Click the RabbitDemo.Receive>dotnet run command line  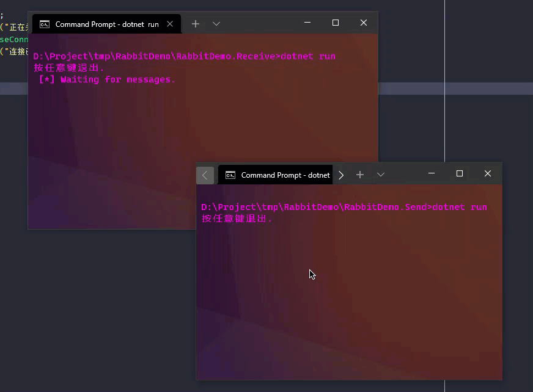pos(184,56)
